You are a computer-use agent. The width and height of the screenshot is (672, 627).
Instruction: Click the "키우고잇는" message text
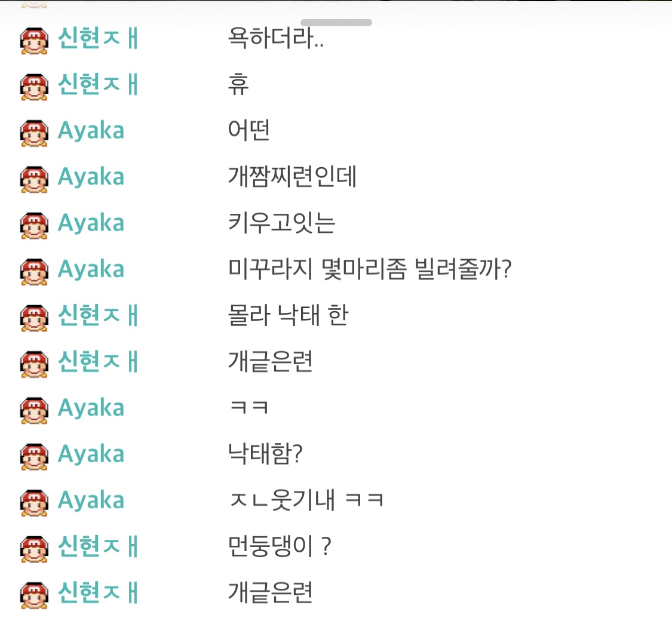[x=282, y=223]
